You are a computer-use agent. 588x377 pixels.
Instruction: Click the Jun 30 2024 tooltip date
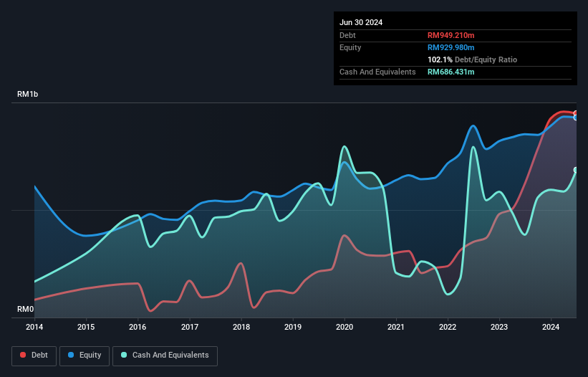pos(361,22)
